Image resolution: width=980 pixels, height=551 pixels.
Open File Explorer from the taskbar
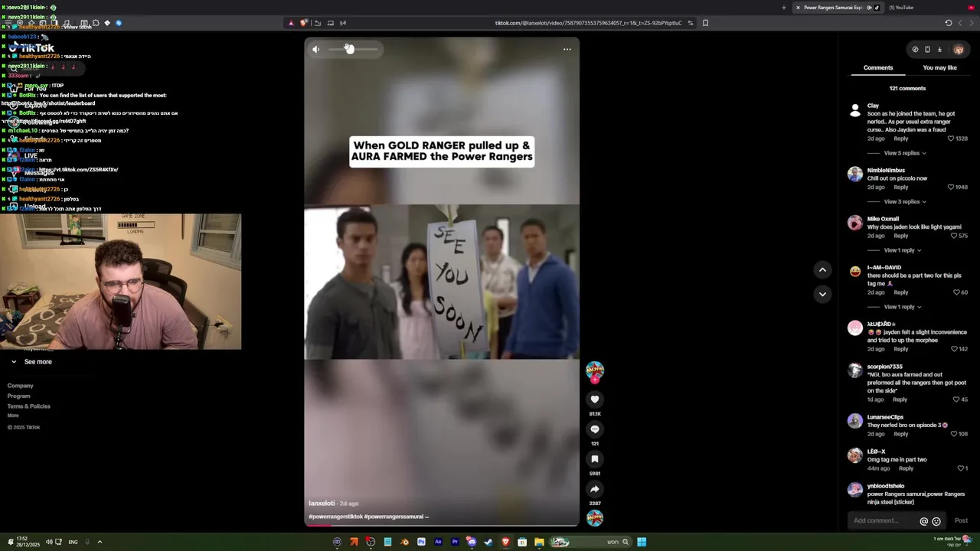point(539,542)
